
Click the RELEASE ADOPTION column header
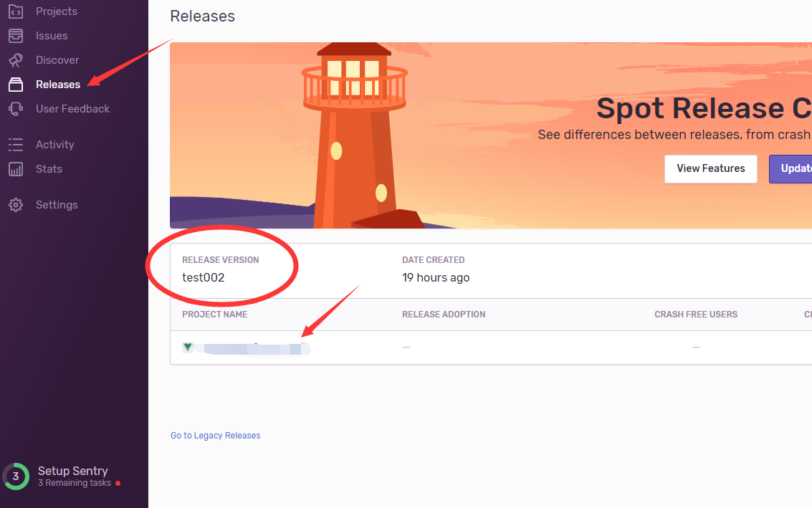pyautogui.click(x=444, y=315)
